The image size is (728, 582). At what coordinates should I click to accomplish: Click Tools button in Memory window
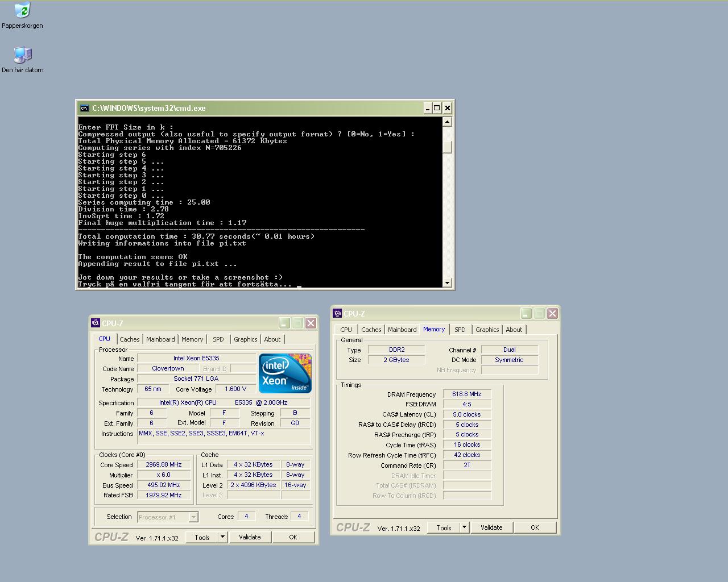(444, 527)
